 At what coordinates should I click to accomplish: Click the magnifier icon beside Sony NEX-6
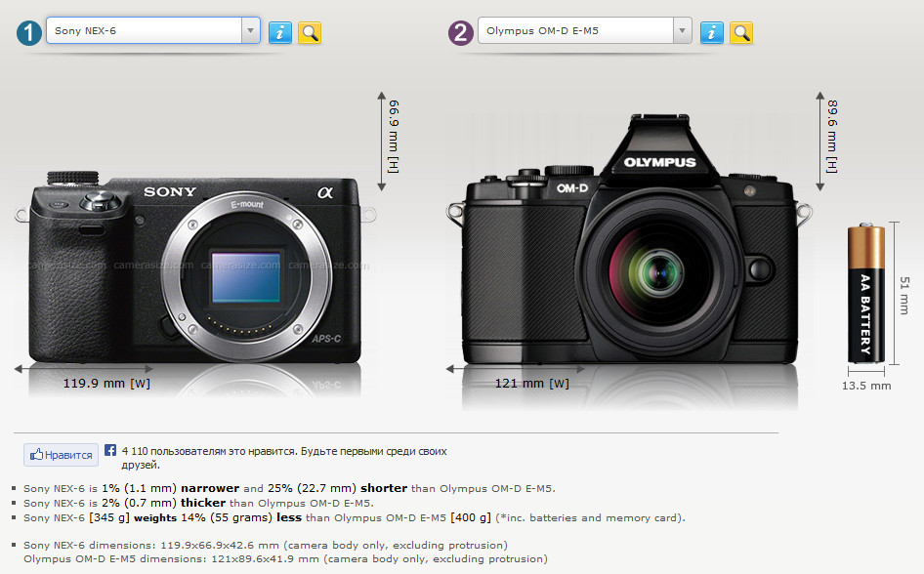[310, 32]
